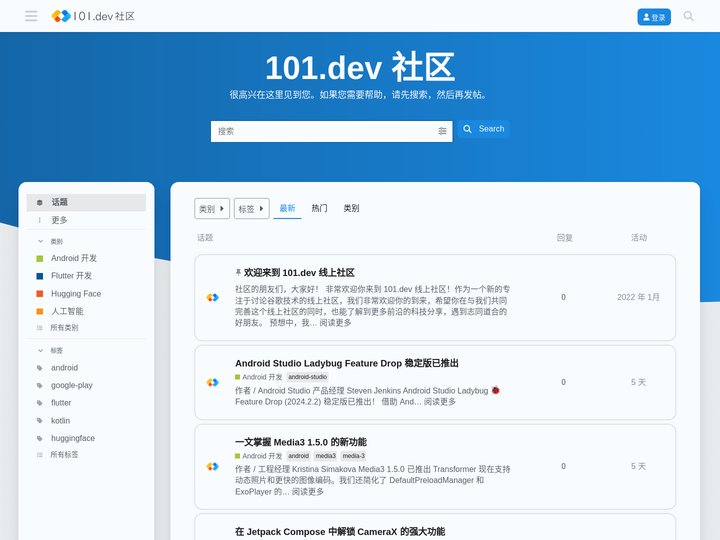The image size is (720, 540).
Task: Click the tag icon next to google-play
Action: 39,385
